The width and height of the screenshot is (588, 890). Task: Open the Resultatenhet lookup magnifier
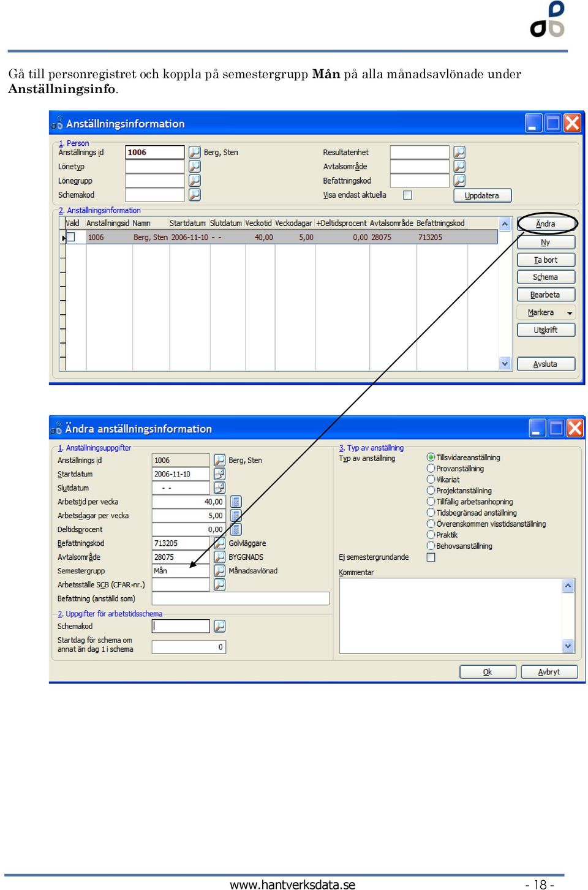(x=459, y=152)
